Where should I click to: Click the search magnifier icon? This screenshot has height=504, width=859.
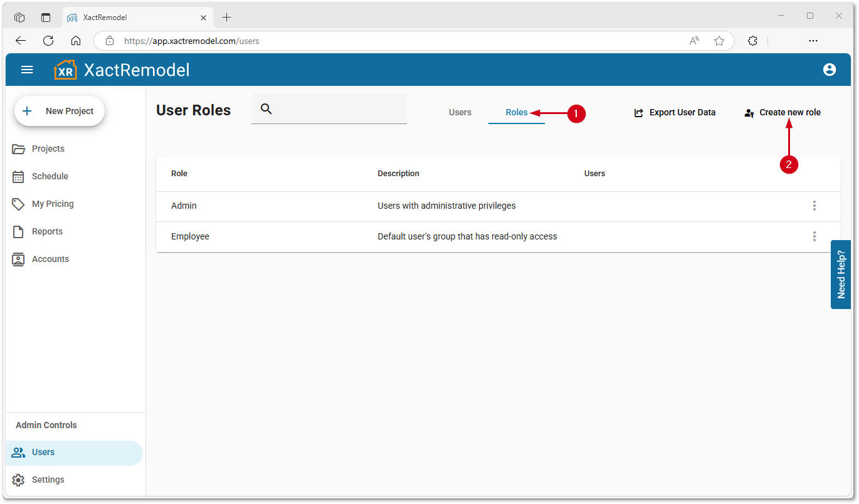(266, 109)
